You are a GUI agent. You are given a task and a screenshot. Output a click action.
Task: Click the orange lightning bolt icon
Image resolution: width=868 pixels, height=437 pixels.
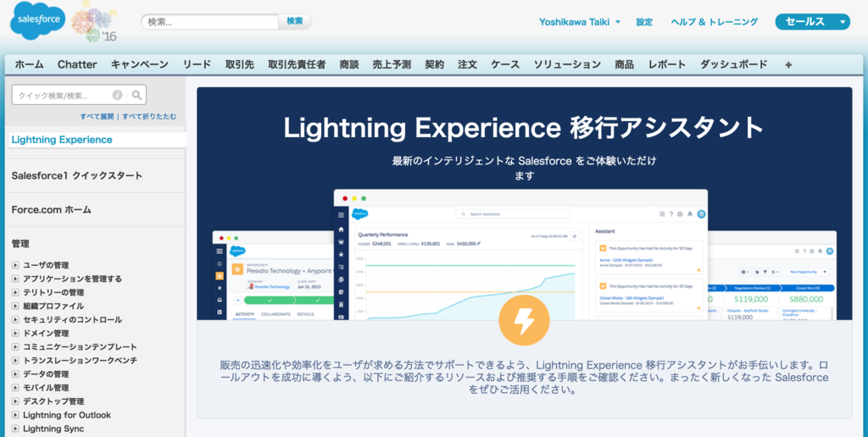(524, 320)
